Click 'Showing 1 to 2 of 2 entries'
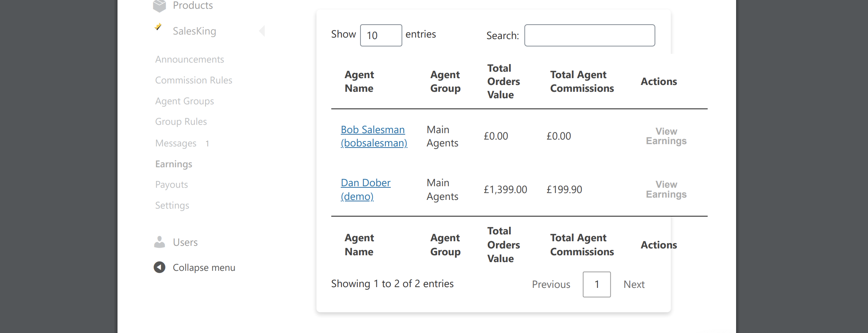The image size is (868, 333). (x=392, y=284)
